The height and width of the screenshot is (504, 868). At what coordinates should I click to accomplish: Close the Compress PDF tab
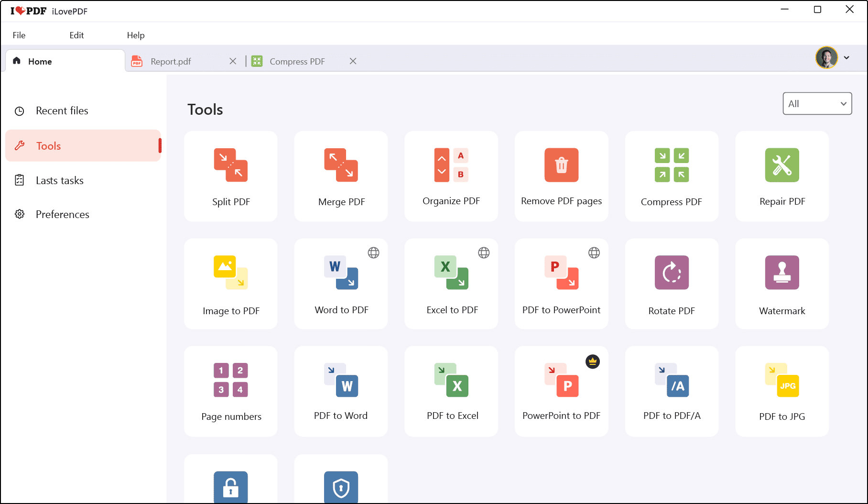pyautogui.click(x=353, y=61)
